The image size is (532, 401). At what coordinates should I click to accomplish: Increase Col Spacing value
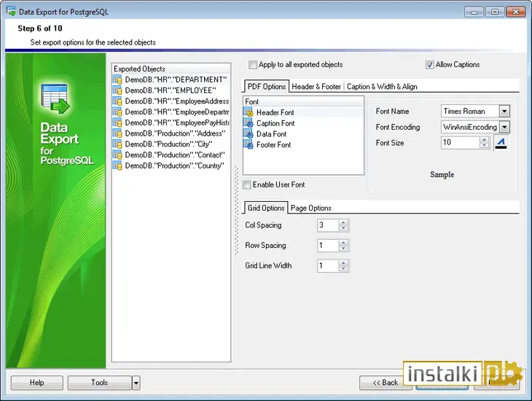[x=343, y=222]
